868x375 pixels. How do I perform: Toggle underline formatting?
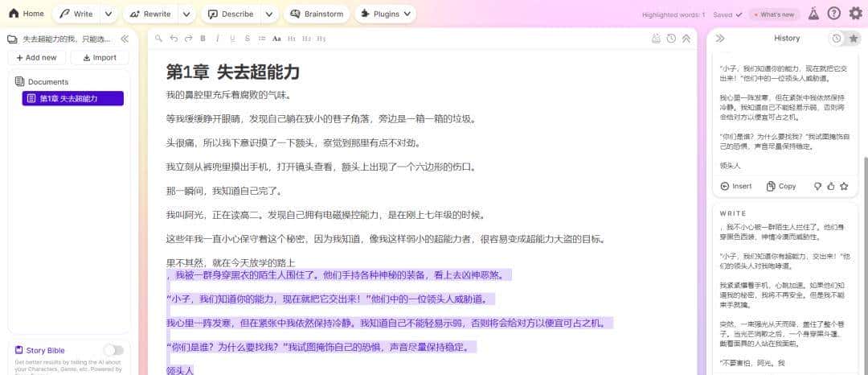[x=232, y=38]
